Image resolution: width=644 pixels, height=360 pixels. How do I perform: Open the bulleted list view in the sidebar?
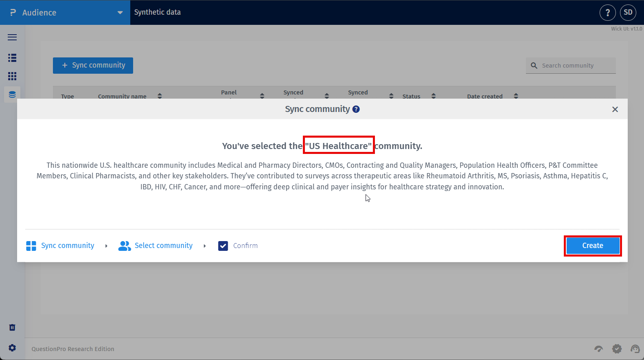click(12, 58)
